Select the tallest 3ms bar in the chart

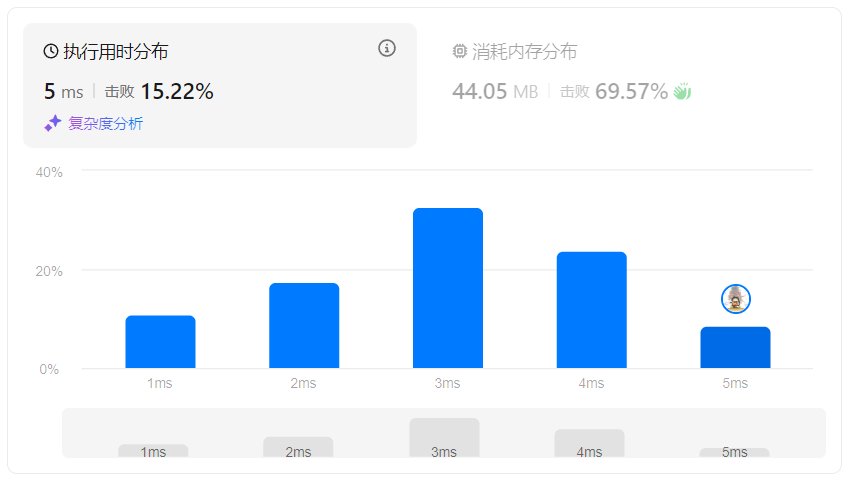click(x=448, y=288)
